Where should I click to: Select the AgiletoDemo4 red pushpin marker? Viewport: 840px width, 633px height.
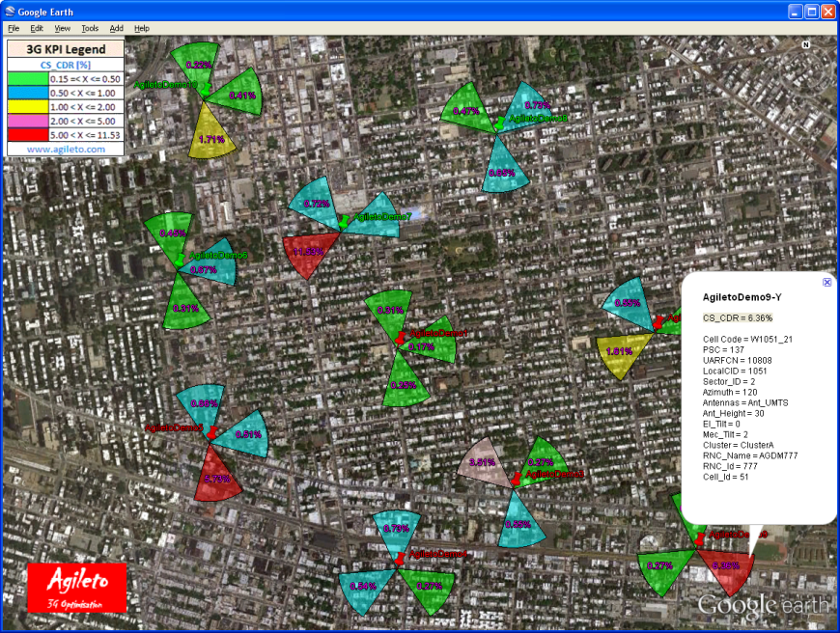[399, 558]
